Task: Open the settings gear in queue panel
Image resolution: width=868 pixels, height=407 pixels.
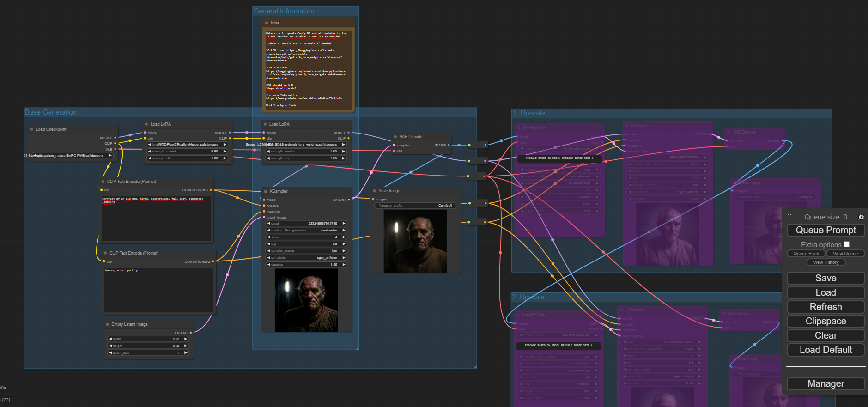Action: click(x=861, y=217)
